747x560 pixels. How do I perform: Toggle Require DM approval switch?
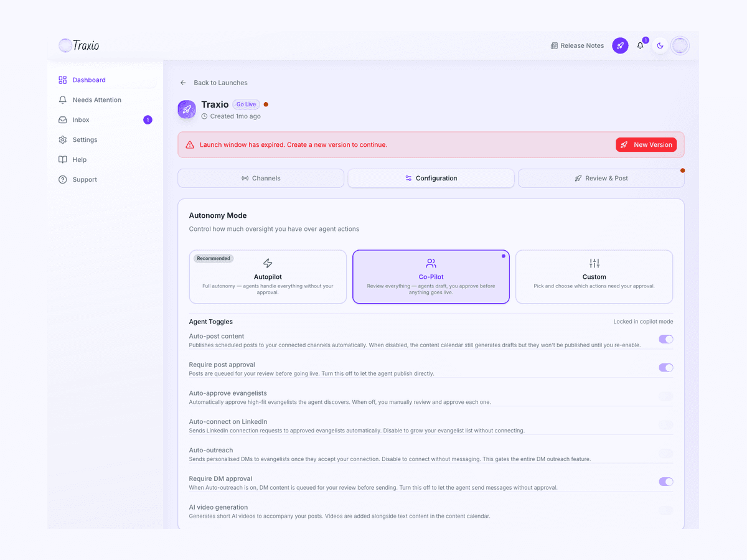[x=666, y=482]
